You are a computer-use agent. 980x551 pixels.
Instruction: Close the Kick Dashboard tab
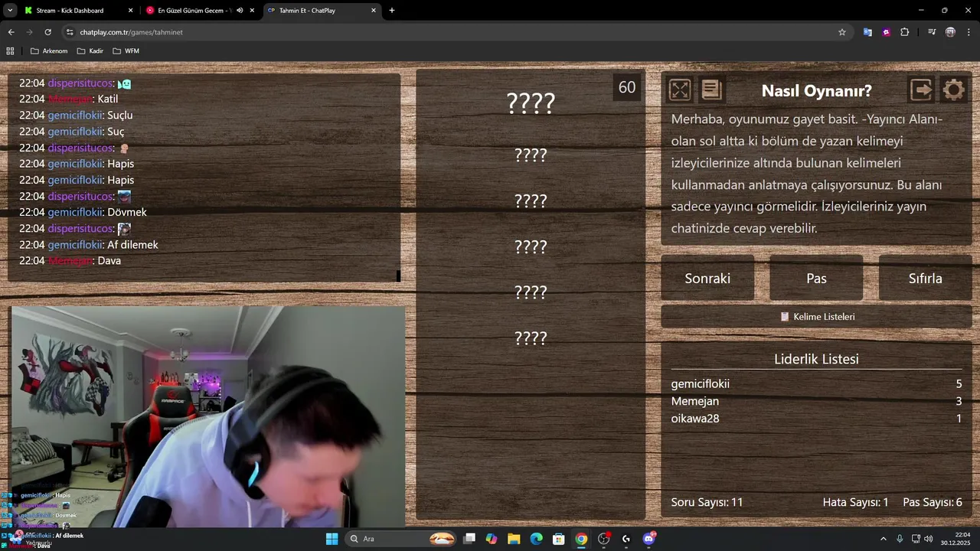130,11
